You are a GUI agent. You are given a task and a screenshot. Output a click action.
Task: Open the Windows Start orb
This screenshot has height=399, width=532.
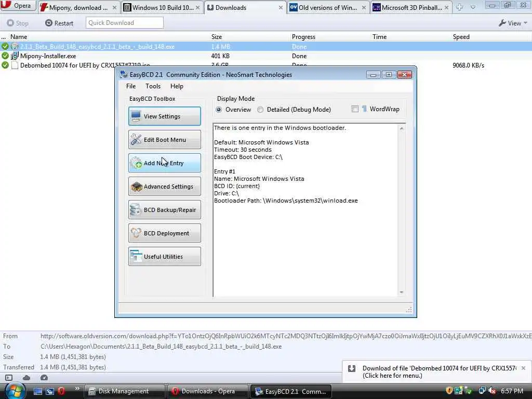tap(15, 392)
